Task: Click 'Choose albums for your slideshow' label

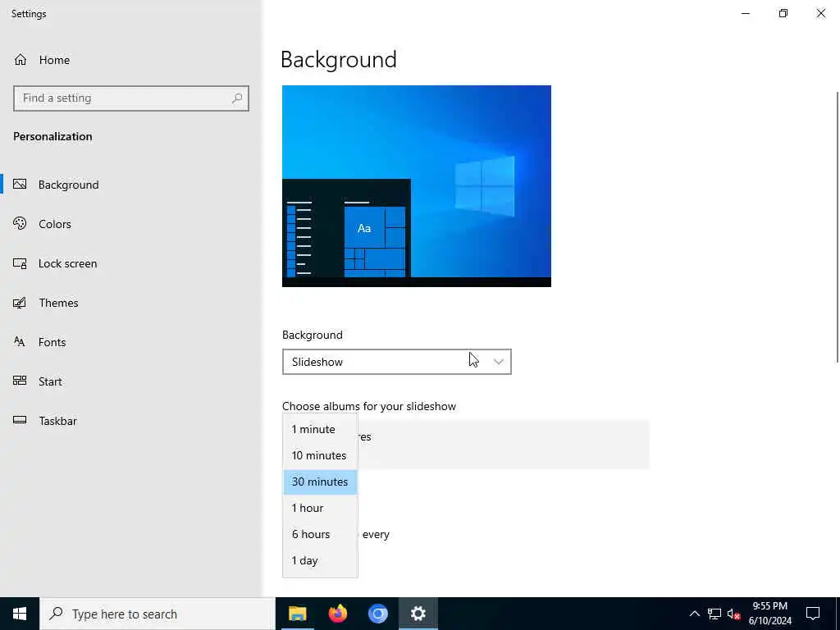Action: point(369,406)
